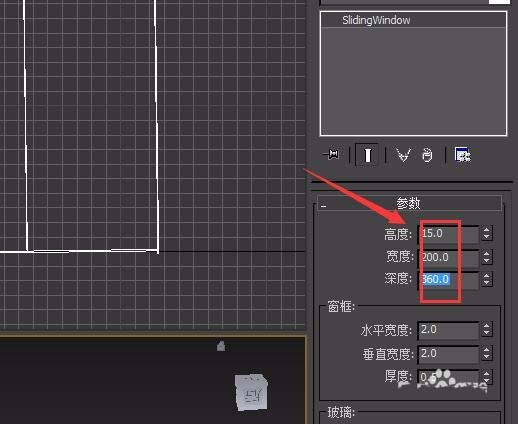Click Remove Modifier icon

tap(427, 155)
